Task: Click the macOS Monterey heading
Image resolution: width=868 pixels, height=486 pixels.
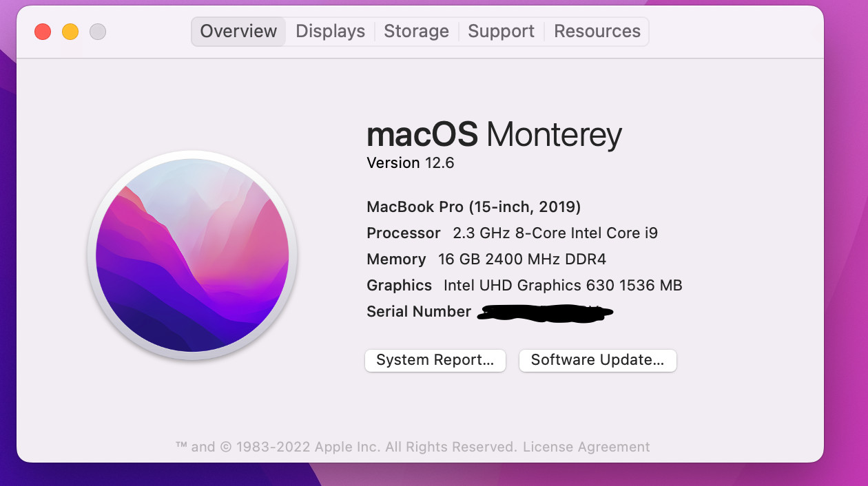Action: tap(493, 134)
